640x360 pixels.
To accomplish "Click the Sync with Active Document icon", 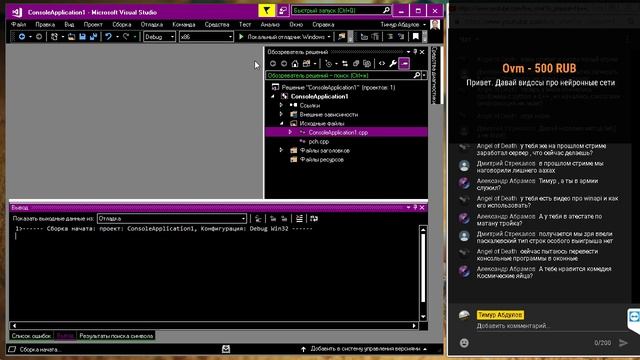I will 345,64.
